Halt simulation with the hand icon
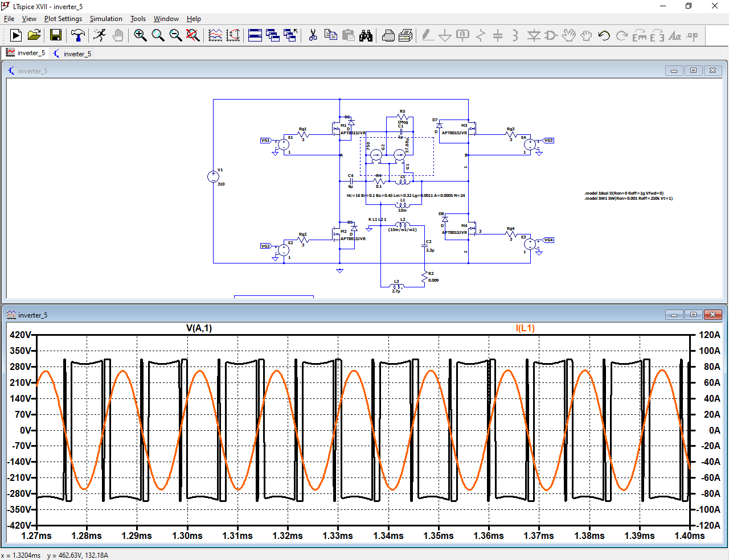This screenshot has width=729, height=560. click(x=117, y=35)
